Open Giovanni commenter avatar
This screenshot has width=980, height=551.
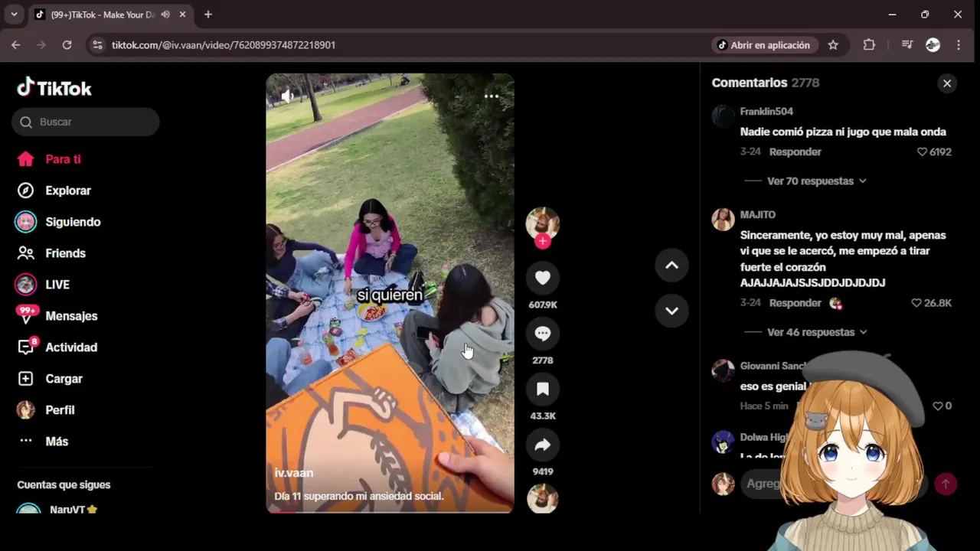(723, 370)
